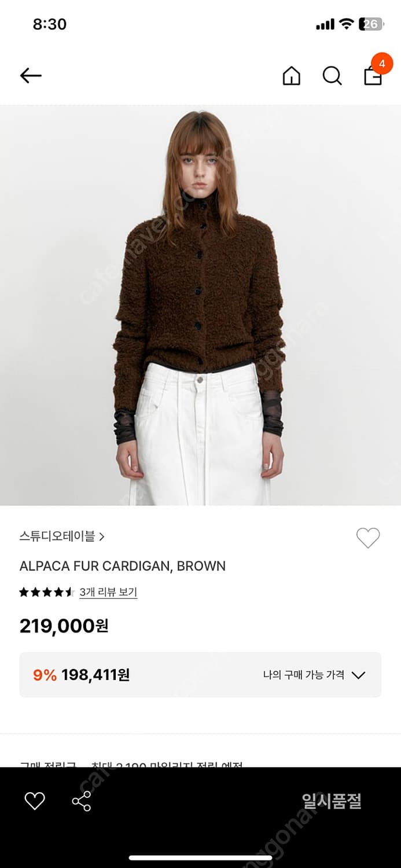401x868 pixels.
Task: Tap the ALPACA FUR CARDIGAN, BROWN title
Action: (x=123, y=566)
